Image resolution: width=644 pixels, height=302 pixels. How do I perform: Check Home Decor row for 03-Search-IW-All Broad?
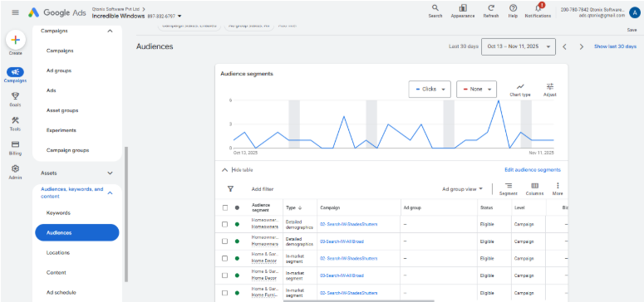(x=224, y=275)
